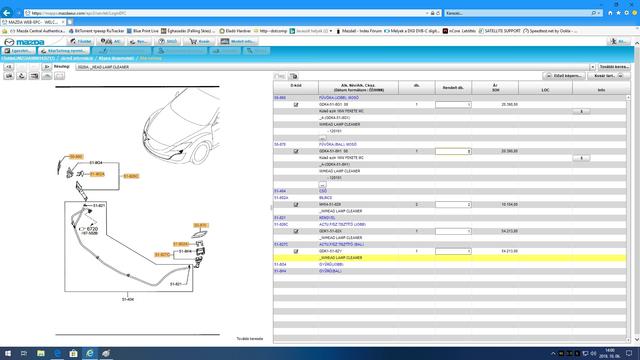Viewport: 640px width, 360px height.
Task: Click the SSGS help toolbar button
Action: point(168,41)
